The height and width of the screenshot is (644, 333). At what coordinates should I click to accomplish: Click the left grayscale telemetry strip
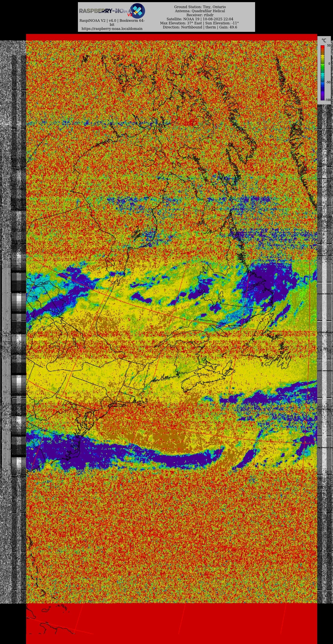point(19,325)
